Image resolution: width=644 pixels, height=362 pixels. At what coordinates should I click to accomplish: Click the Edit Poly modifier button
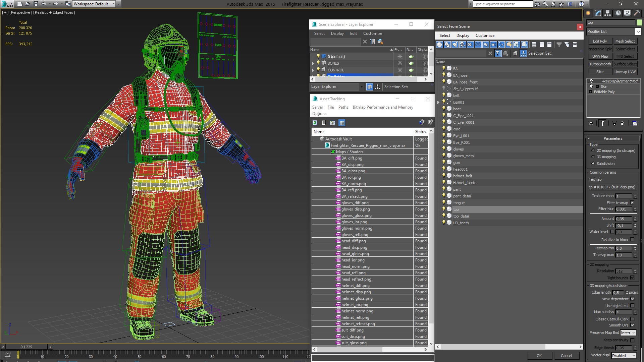[600, 41]
